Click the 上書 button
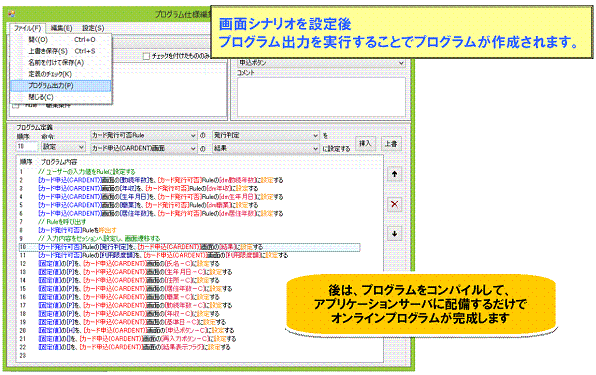The height and width of the screenshot is (375, 596). 391,144
